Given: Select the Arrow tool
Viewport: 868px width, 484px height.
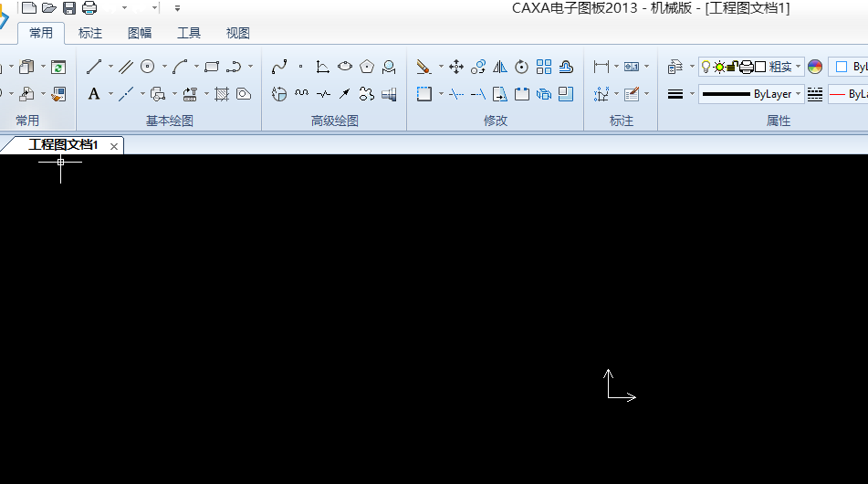Looking at the screenshot, I should (x=344, y=94).
